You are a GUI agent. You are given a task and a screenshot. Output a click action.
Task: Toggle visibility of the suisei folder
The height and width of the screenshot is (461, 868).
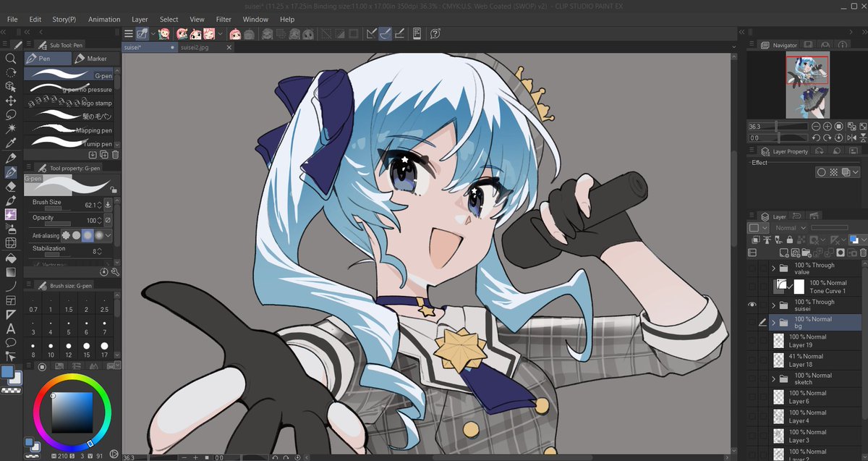(754, 305)
